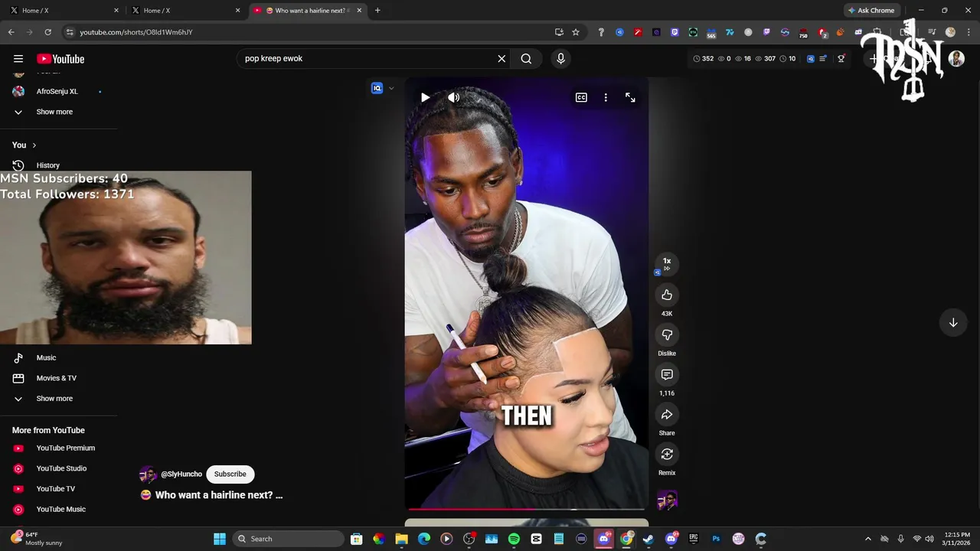Screen dimensions: 980x551
Task: Dislike this Short
Action: (667, 334)
